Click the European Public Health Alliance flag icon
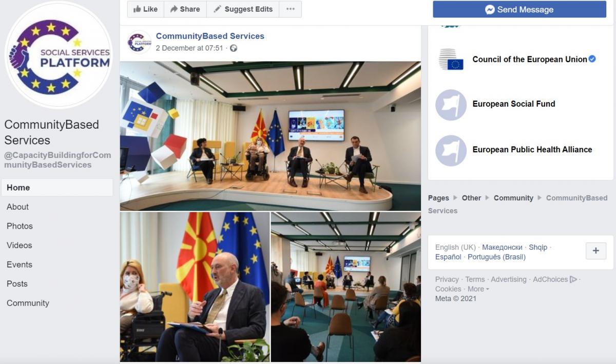This screenshot has width=616, height=364. pyautogui.click(x=451, y=150)
